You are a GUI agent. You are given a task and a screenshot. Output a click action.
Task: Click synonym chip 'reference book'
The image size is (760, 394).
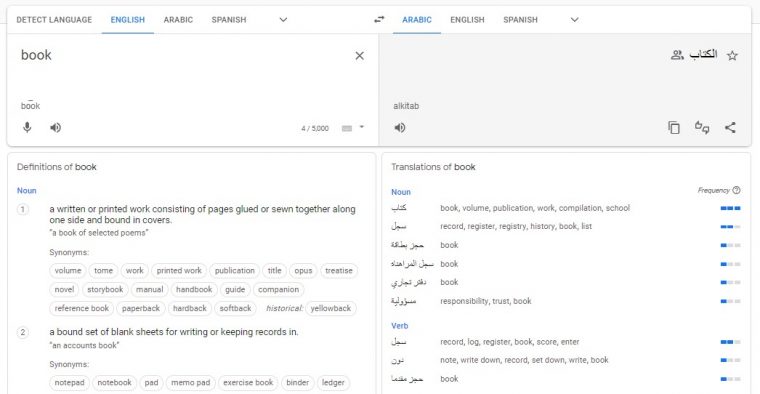click(82, 308)
